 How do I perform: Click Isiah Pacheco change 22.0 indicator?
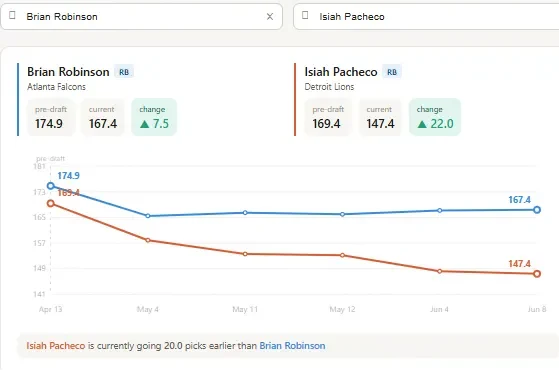pos(435,117)
